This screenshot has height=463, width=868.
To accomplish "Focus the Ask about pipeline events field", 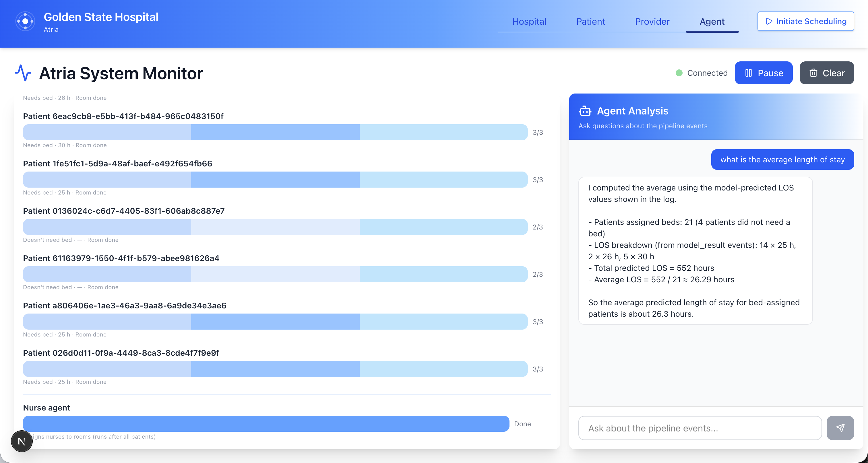I will coord(700,428).
